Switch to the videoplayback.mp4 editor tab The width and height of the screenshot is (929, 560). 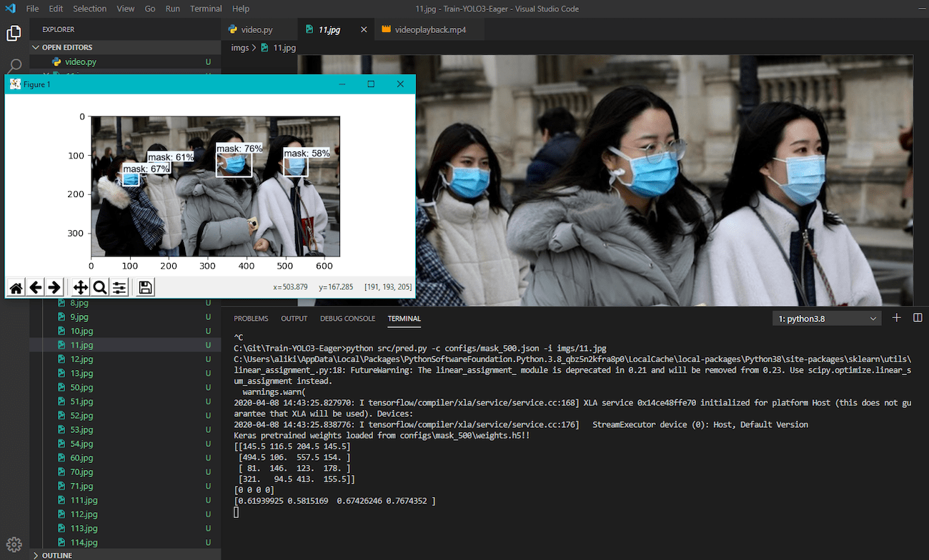click(429, 30)
